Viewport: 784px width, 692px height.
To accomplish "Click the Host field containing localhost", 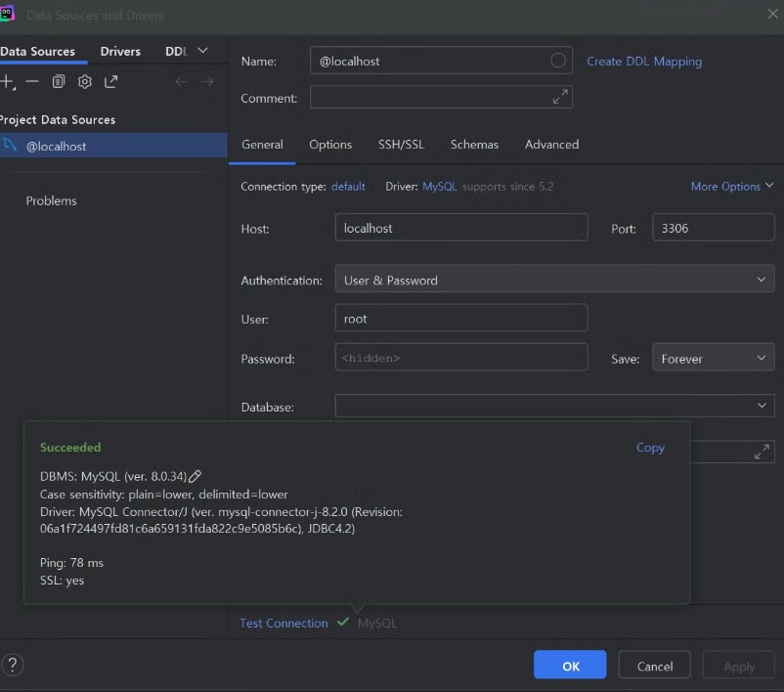I will 461,228.
